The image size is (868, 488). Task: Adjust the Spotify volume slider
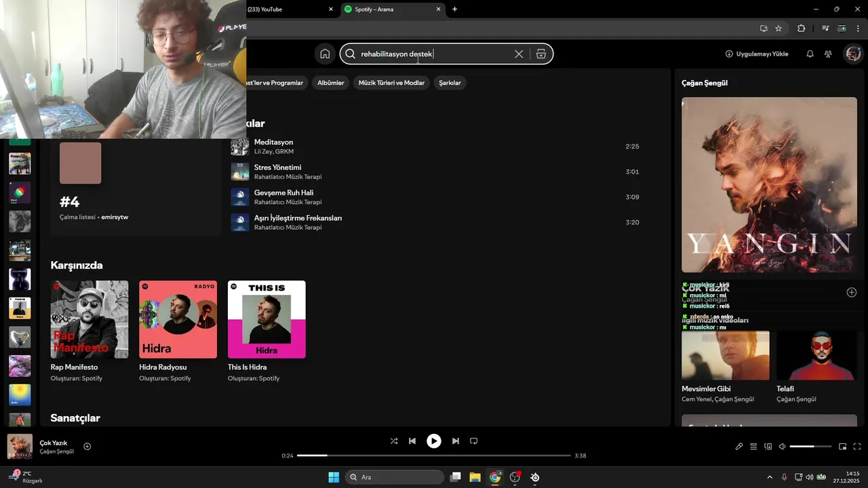[x=810, y=447]
